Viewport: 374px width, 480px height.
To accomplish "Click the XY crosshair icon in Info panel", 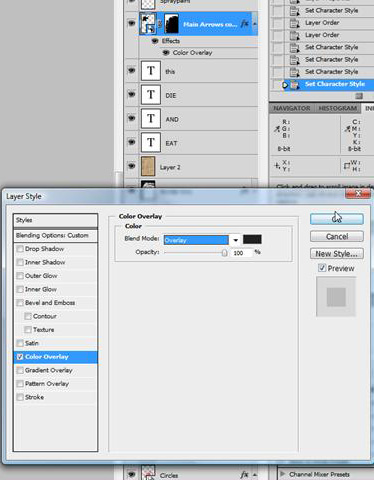I will pos(277,165).
